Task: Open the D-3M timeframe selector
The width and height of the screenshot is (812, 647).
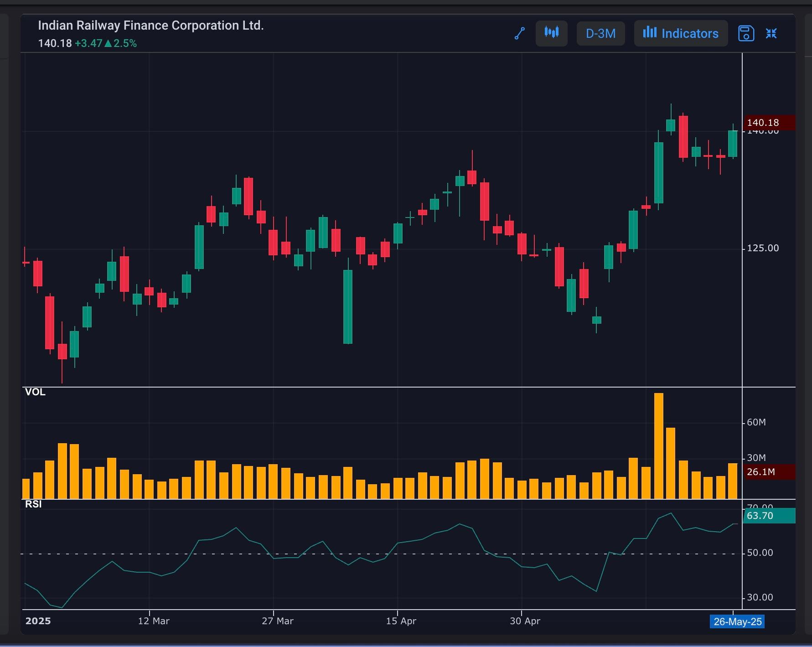Action: click(x=600, y=33)
